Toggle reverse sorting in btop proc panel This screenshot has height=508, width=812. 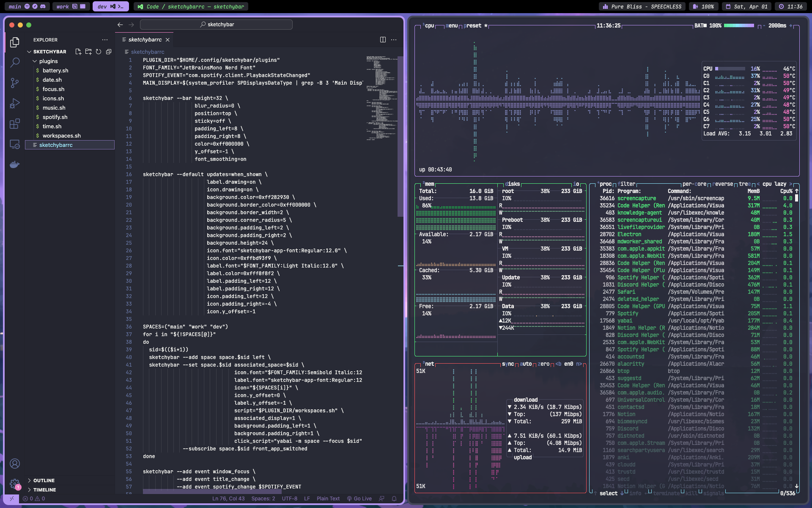(723, 184)
